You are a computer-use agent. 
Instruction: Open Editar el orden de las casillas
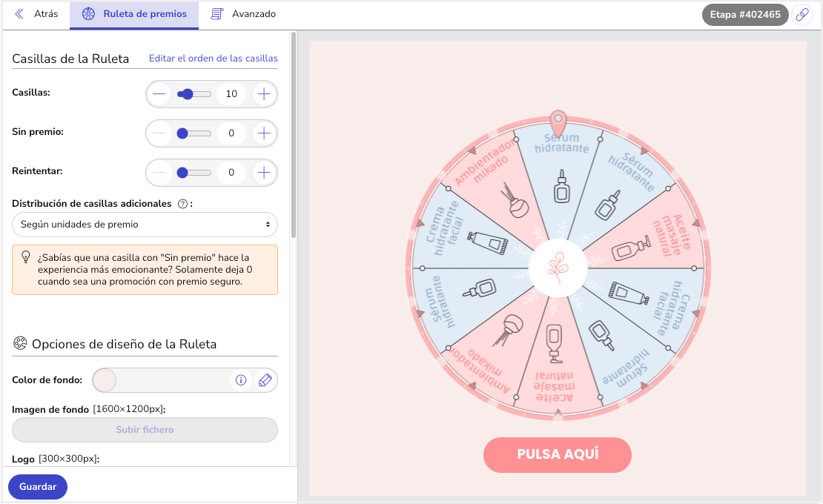click(213, 59)
